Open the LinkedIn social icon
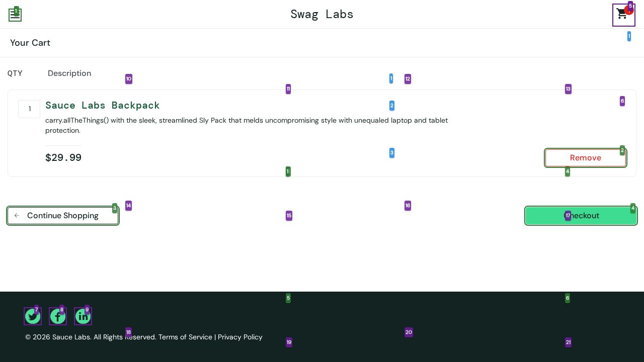644x362 pixels. [83, 316]
